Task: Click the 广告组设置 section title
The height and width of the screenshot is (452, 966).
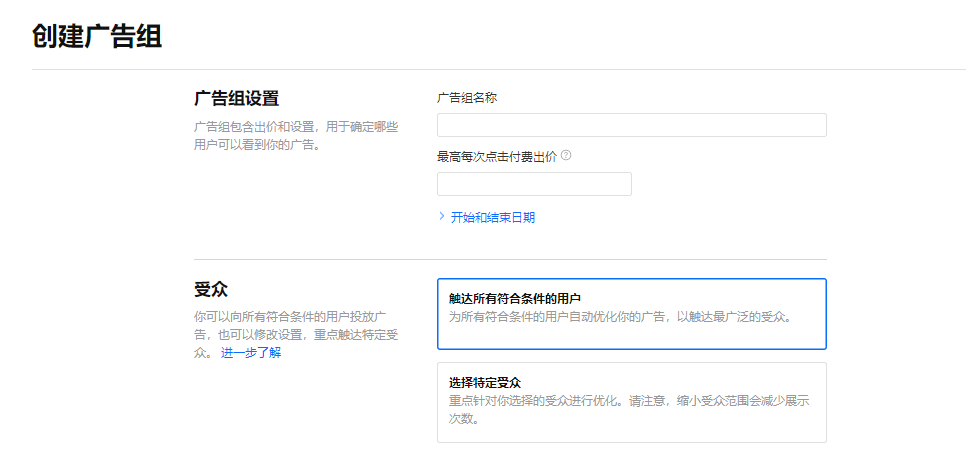Action: coord(237,99)
